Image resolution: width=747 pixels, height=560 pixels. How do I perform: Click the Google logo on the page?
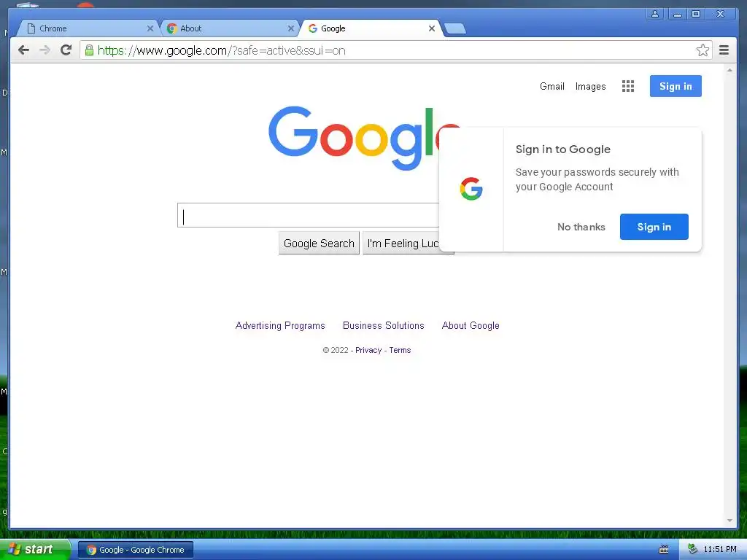(x=353, y=138)
